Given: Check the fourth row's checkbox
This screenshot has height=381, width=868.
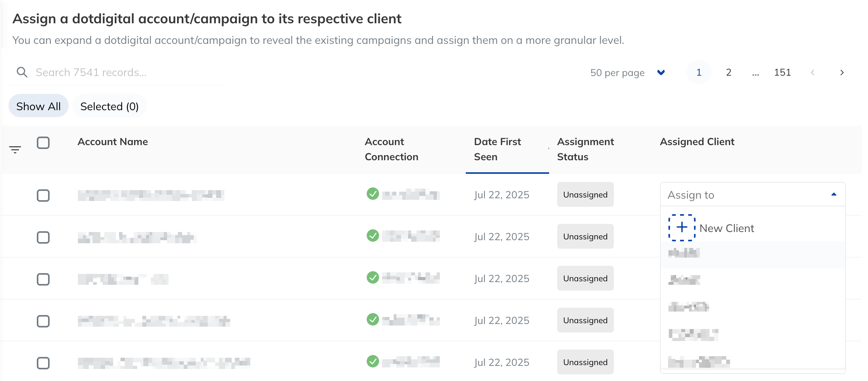Looking at the screenshot, I should point(43,321).
